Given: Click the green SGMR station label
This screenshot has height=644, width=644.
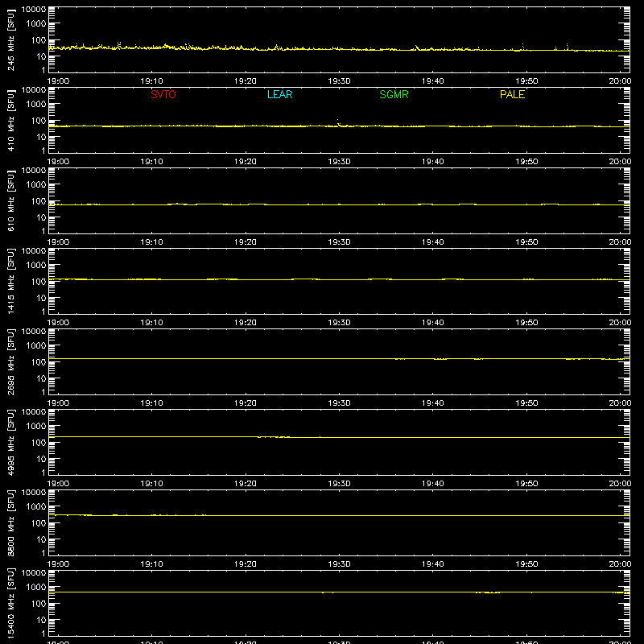Looking at the screenshot, I should [x=394, y=94].
